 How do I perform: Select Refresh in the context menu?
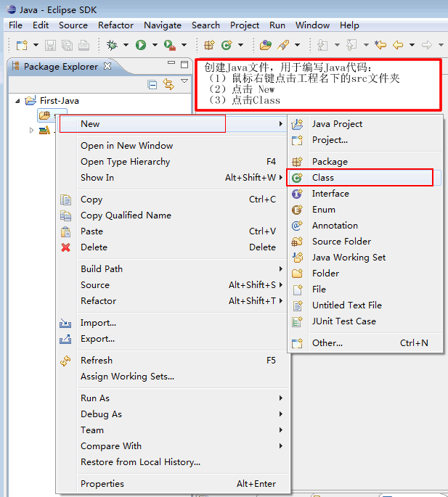(173, 361)
